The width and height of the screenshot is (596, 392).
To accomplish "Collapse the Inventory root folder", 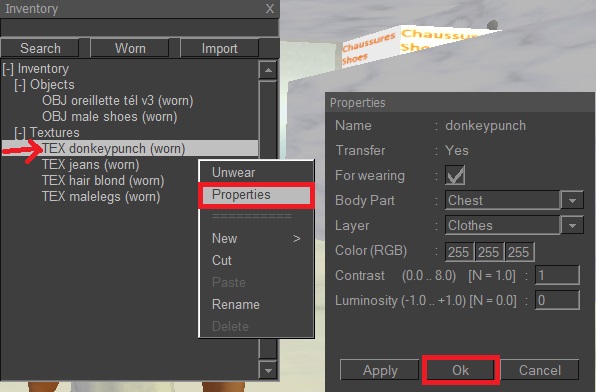I will [8, 69].
